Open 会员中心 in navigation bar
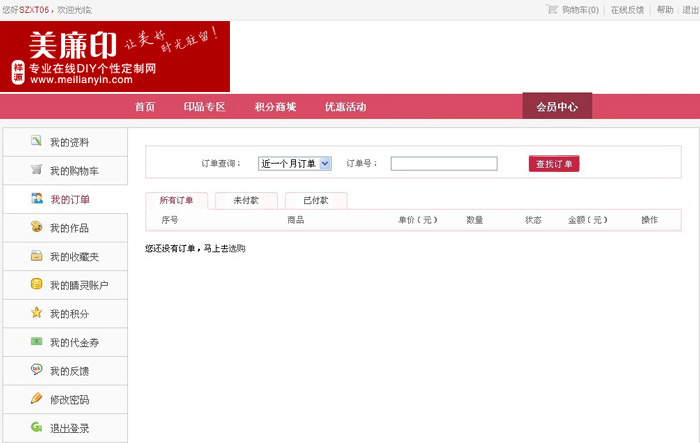The image size is (700, 443). pyautogui.click(x=557, y=106)
